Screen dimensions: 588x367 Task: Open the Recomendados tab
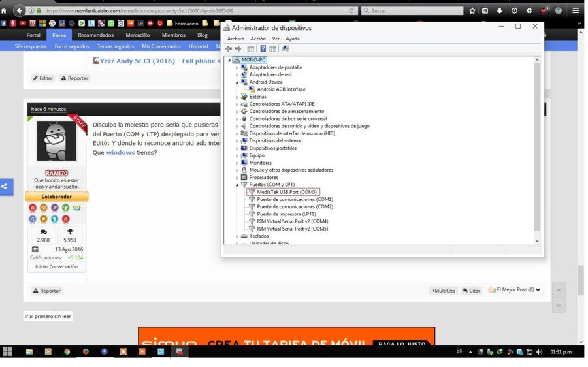[95, 35]
